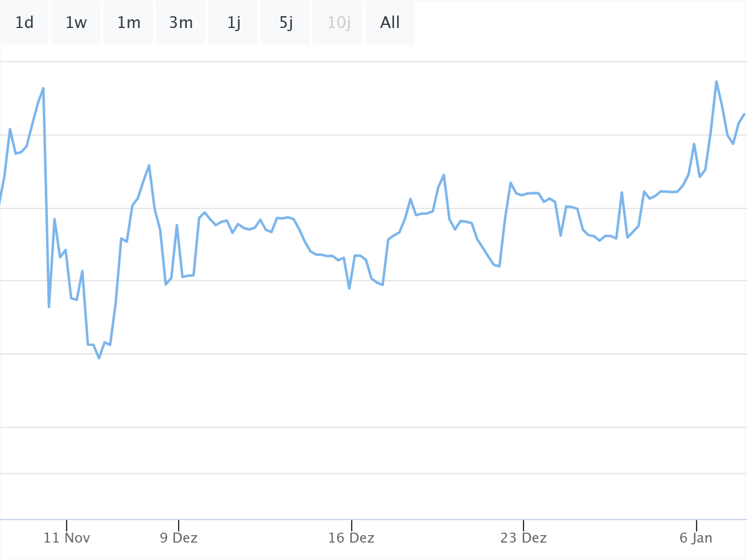Viewport: 747px width, 560px height.
Task: Select the 16 Dez date label
Action: 352,538
